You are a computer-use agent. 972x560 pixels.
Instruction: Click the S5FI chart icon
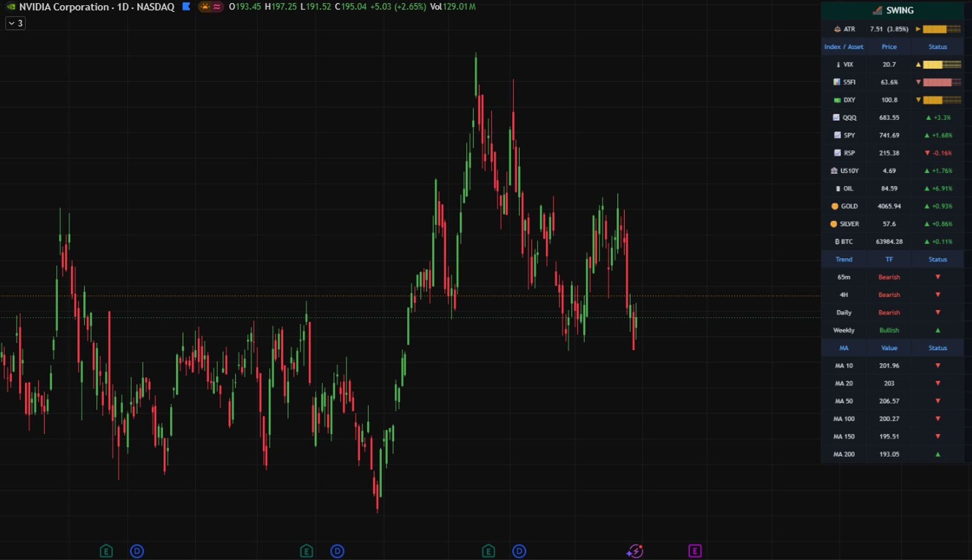pos(836,82)
